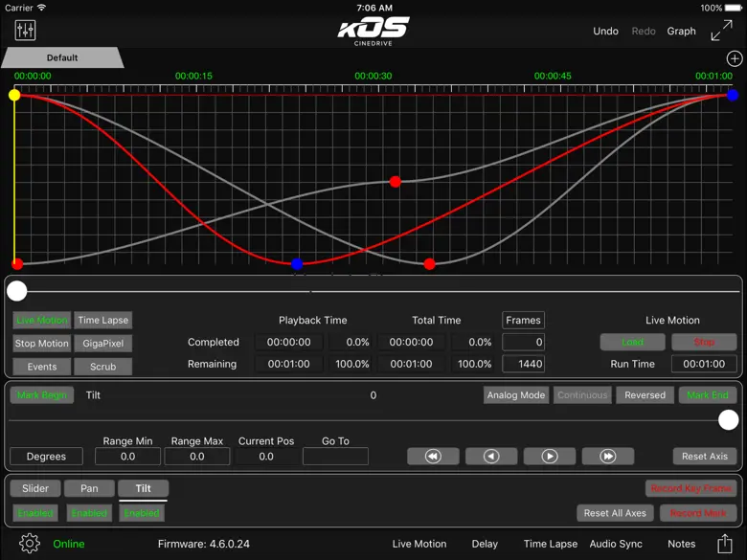
Task: Add a new tab with plus icon
Action: pos(735,58)
